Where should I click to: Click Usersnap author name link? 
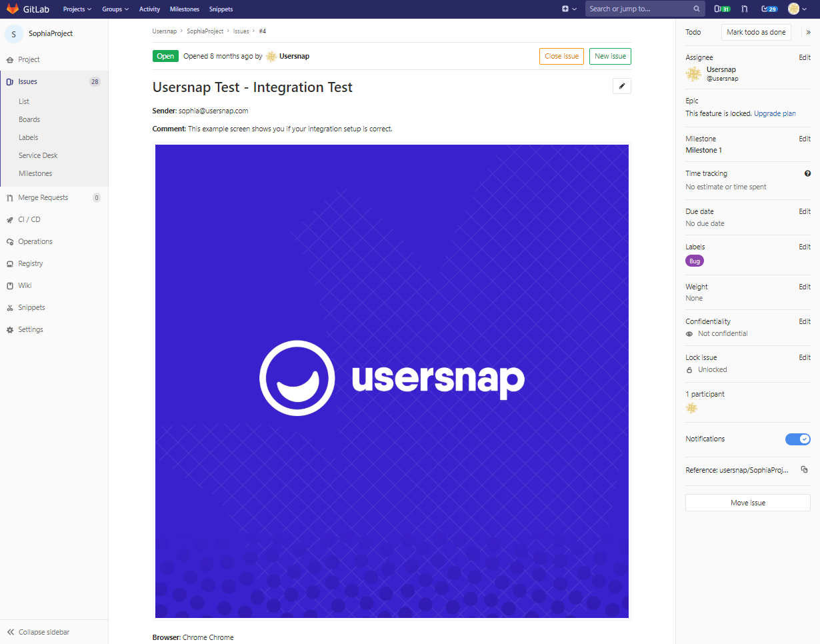(295, 56)
